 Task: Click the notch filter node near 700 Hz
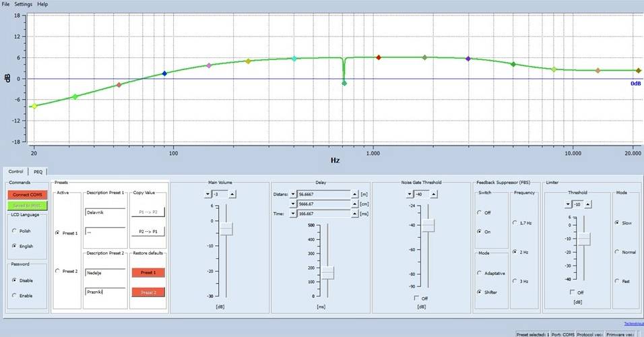pos(344,83)
